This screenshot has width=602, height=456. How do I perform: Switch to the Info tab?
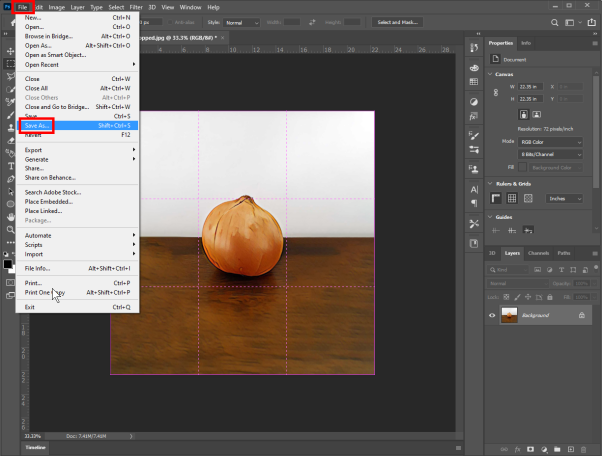(526, 43)
